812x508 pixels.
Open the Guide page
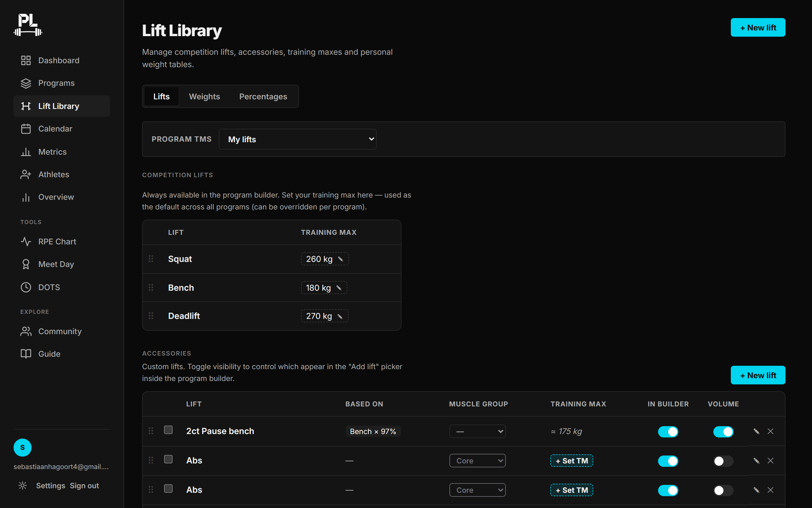(61, 354)
